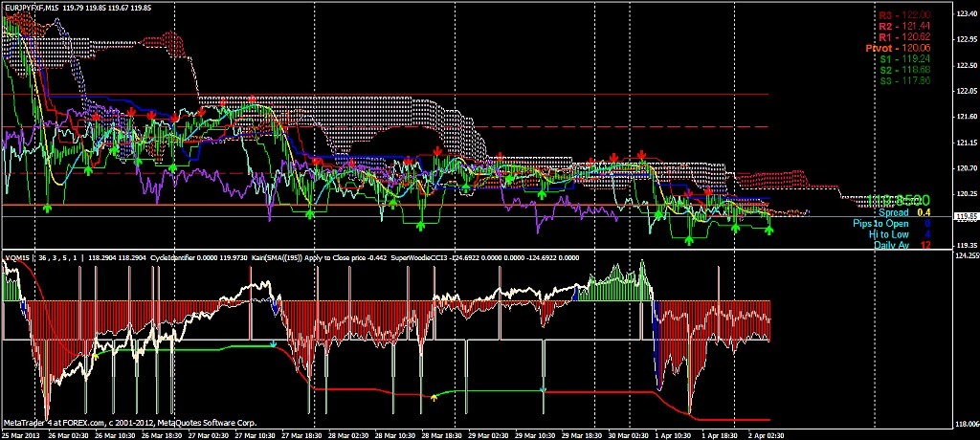Click the 26 Mar 10:30 time label
Image resolution: width=980 pixels, height=440 pixels.
115,435
